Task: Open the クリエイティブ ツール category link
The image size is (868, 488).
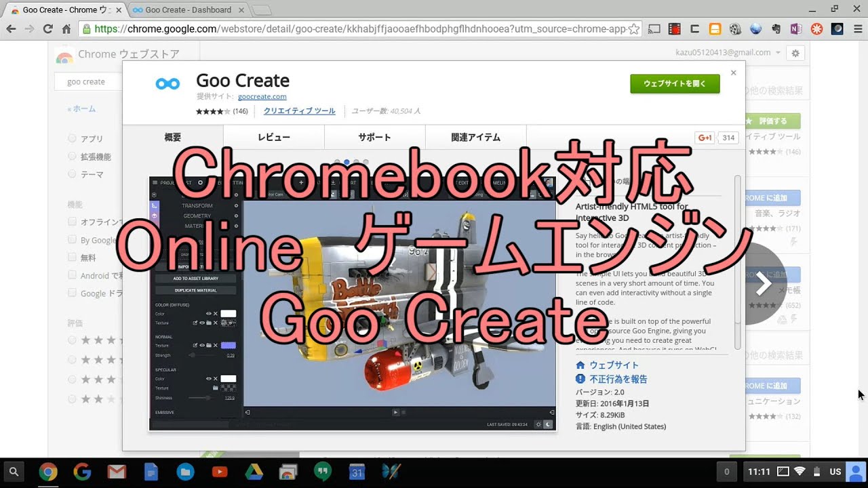Action: coord(299,111)
